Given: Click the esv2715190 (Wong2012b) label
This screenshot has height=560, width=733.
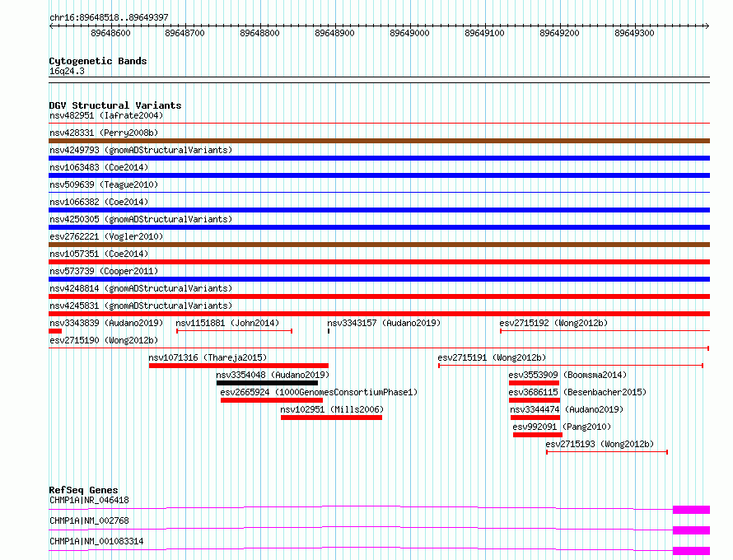Looking at the screenshot, I should pyautogui.click(x=104, y=340).
